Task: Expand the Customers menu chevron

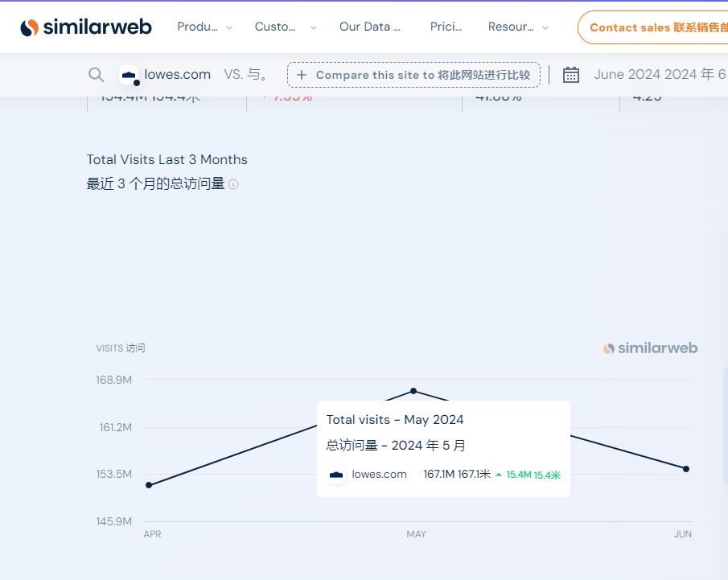Action: [x=314, y=27]
